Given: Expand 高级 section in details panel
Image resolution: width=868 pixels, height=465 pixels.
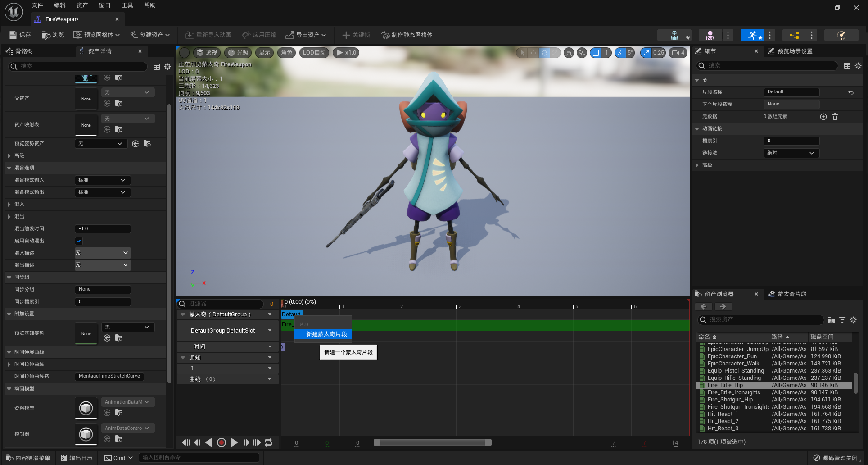Looking at the screenshot, I should [x=697, y=165].
